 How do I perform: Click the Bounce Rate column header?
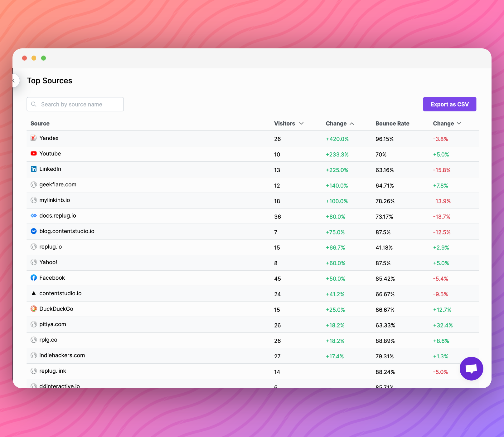pos(392,124)
